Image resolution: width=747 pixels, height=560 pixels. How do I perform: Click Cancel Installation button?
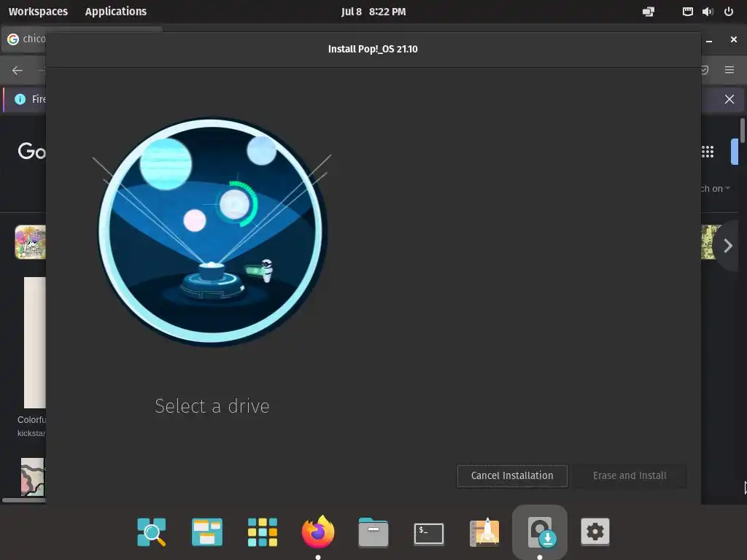pyautogui.click(x=512, y=475)
